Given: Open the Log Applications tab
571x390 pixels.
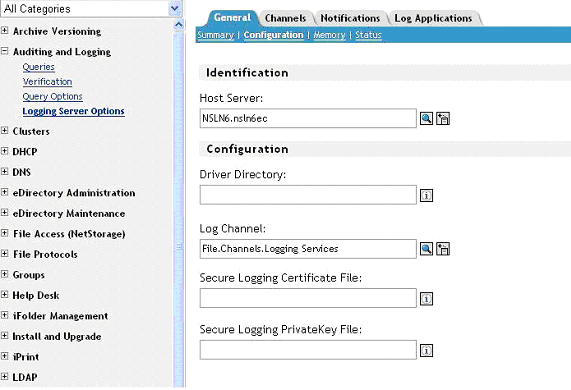Looking at the screenshot, I should click(433, 18).
